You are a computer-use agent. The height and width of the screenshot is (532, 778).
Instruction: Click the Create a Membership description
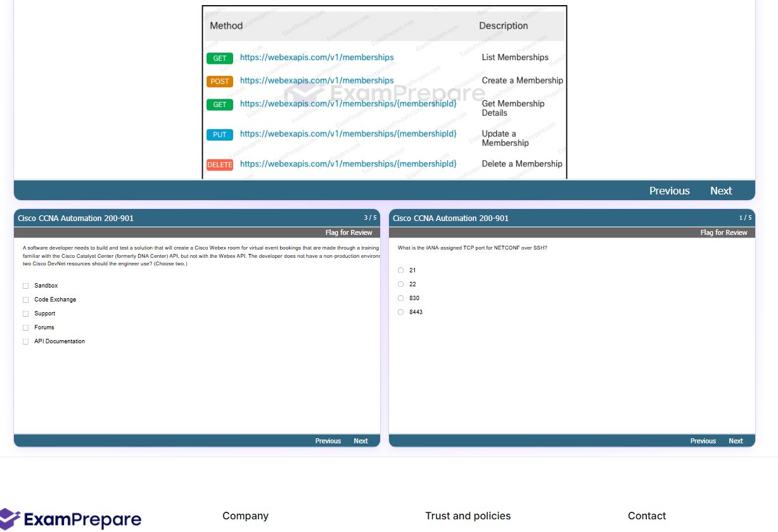point(522,80)
